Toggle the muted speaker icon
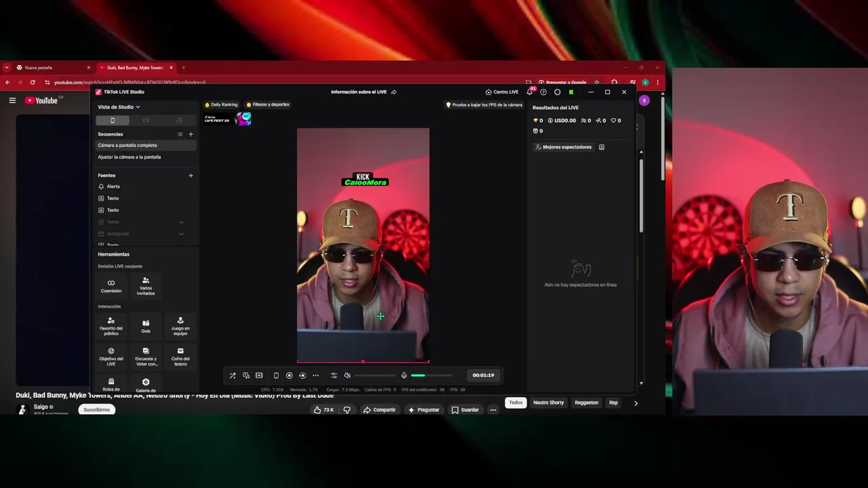This screenshot has width=868, height=488. 347,375
